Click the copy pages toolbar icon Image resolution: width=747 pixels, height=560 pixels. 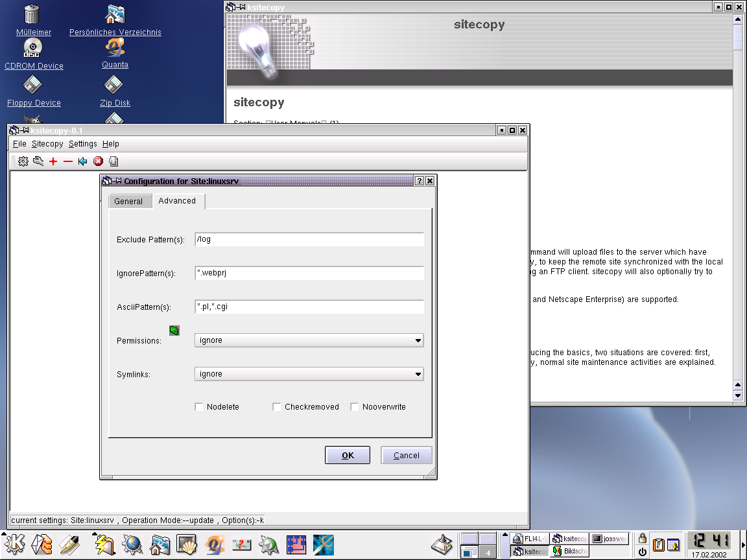(x=113, y=161)
